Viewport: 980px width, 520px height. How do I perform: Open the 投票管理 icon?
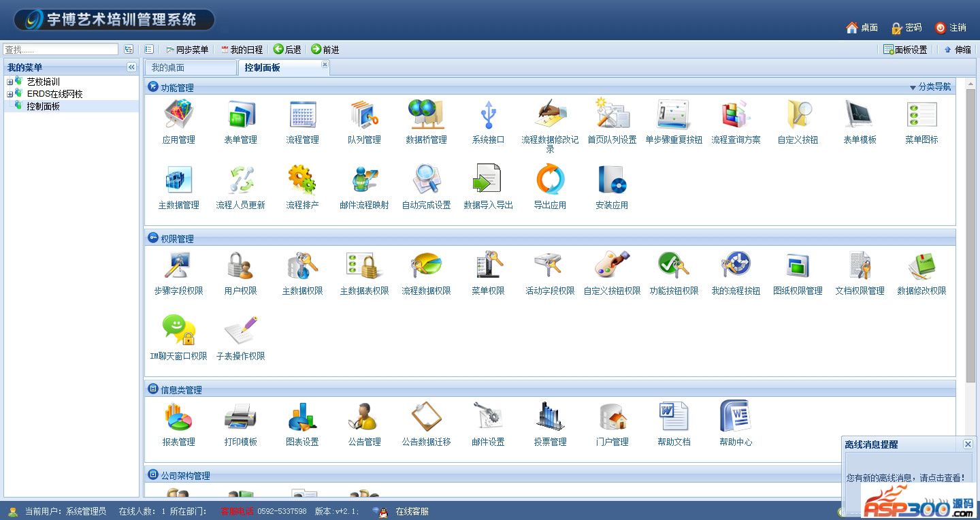coord(551,417)
